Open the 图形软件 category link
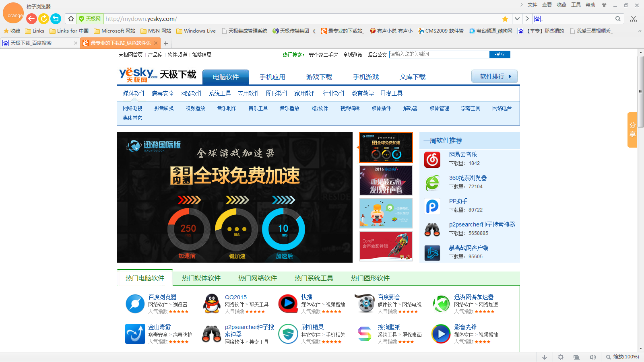 [277, 93]
